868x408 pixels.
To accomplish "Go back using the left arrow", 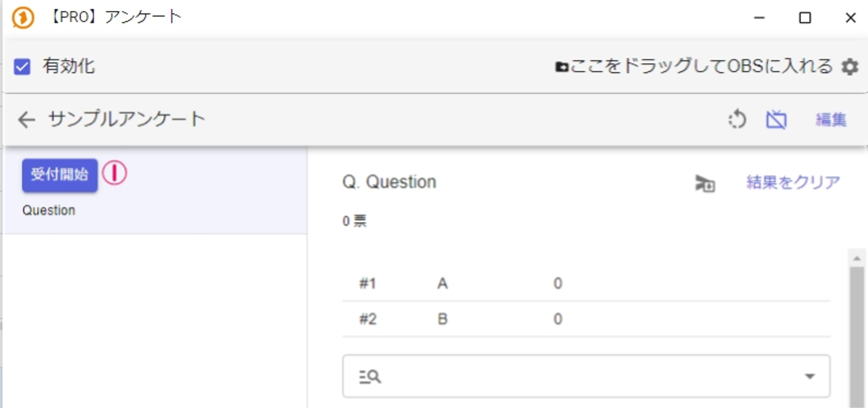I will [26, 119].
